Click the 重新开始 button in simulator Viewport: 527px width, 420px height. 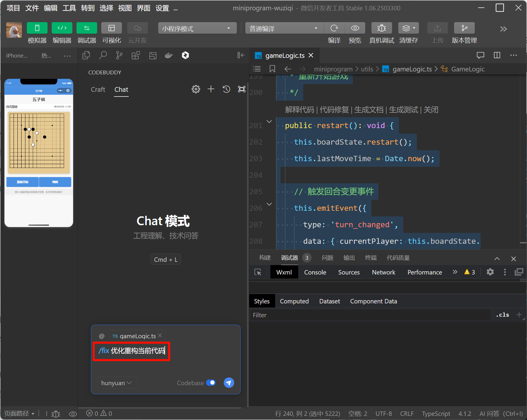tap(22, 182)
